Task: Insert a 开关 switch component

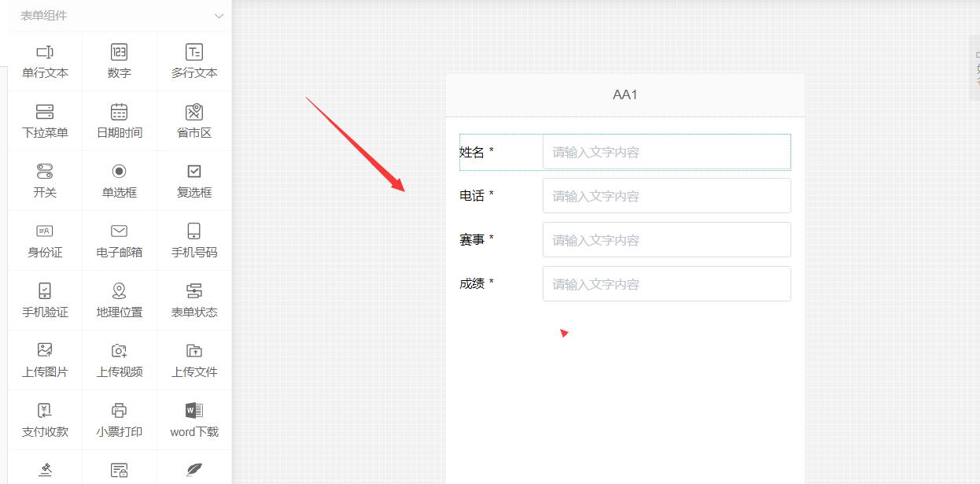Action: click(45, 181)
